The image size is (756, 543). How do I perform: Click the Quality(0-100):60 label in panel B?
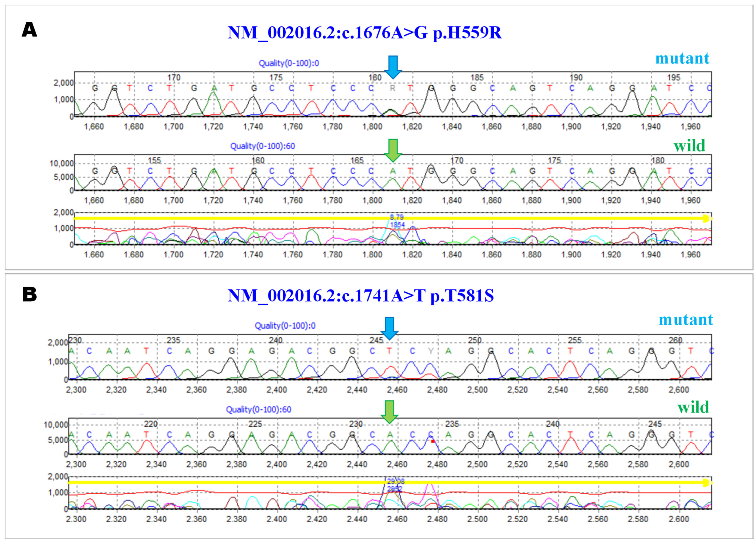(258, 409)
